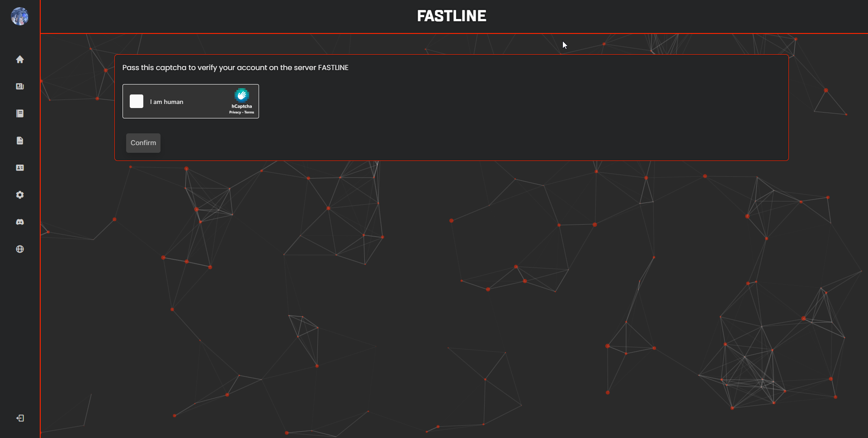Click the 'hCaptcha' brand name text

[x=242, y=107]
